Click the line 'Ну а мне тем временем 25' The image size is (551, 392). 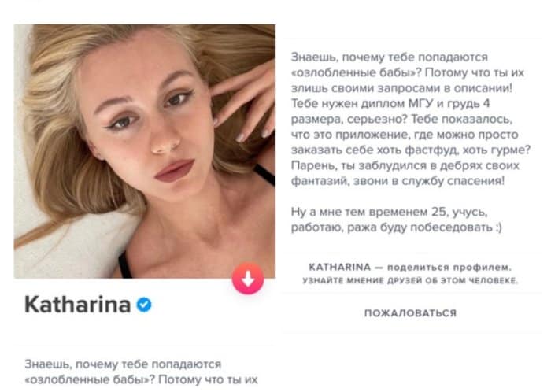pos(368,213)
